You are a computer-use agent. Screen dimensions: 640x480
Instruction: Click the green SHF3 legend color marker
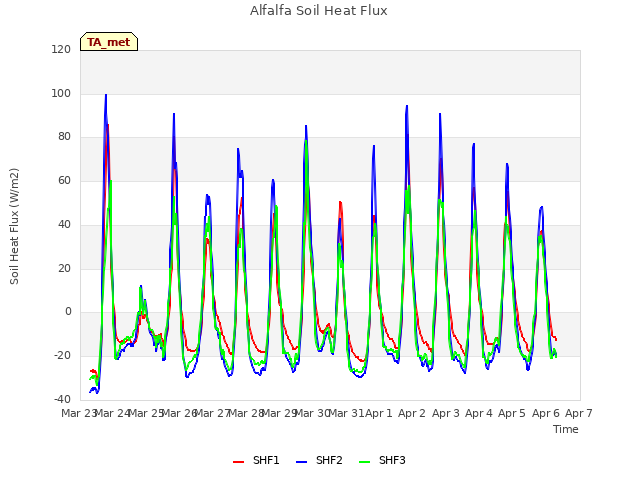364,462
